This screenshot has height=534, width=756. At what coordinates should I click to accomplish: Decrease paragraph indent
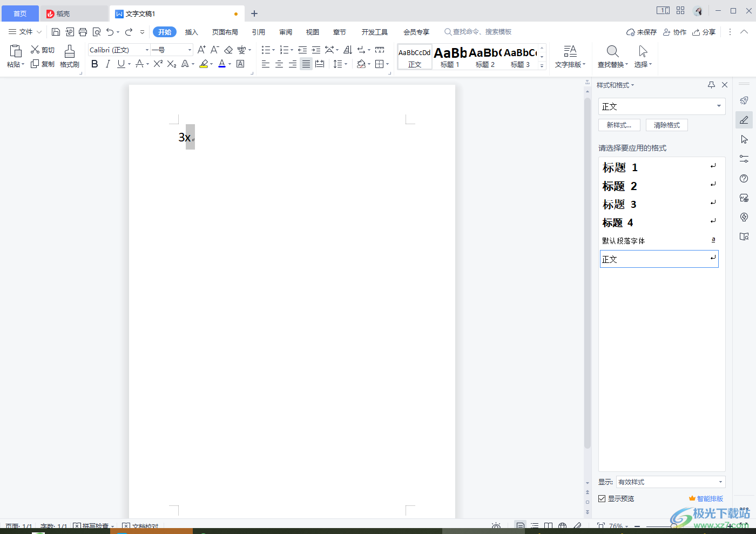(302, 50)
